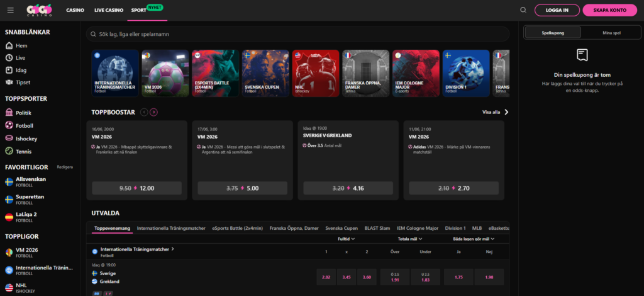Image resolution: width=644 pixels, height=296 pixels.
Task: Click Visa alla link
Action: coord(491,112)
